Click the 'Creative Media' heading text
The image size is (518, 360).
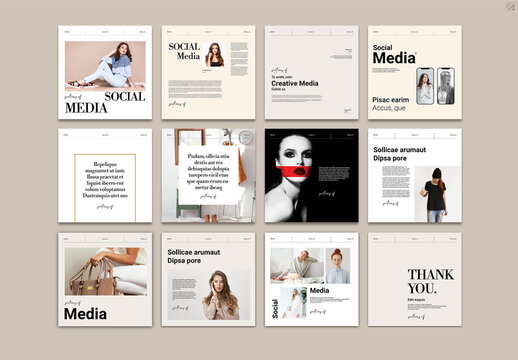pos(295,83)
